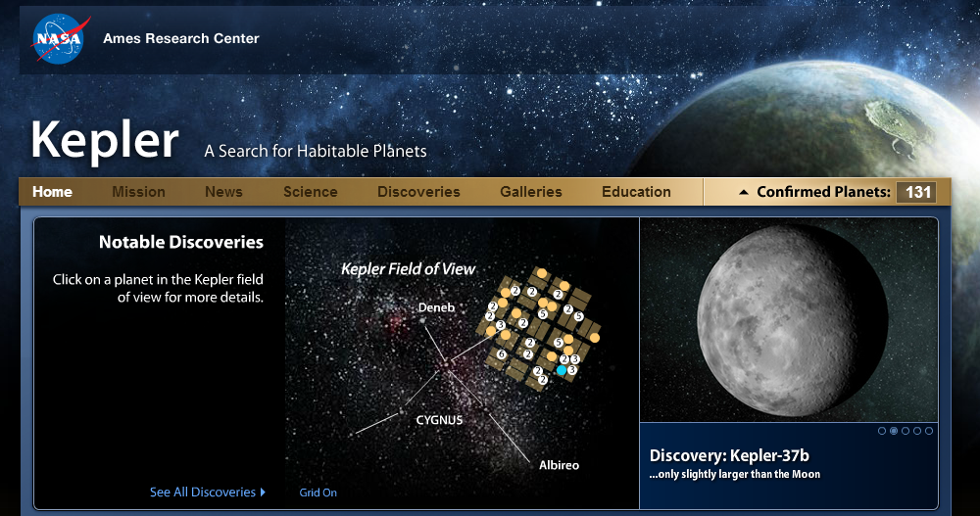
Task: Open the Mission menu
Action: point(139,192)
